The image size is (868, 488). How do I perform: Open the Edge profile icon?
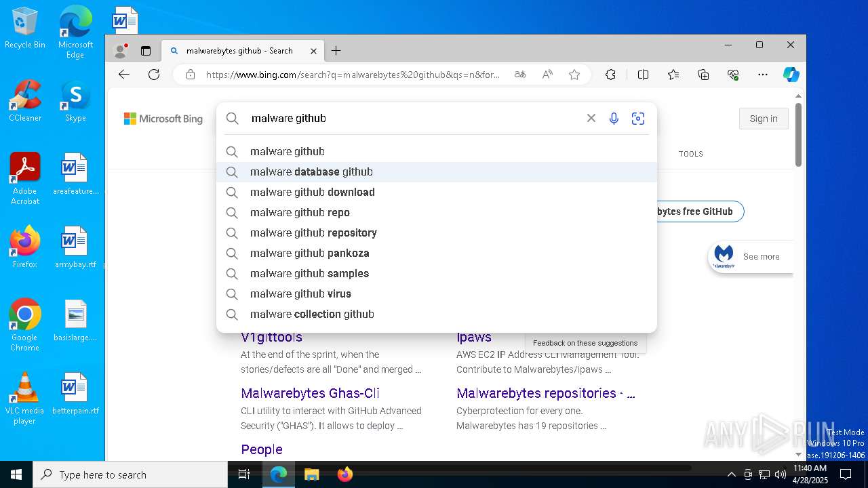point(121,51)
